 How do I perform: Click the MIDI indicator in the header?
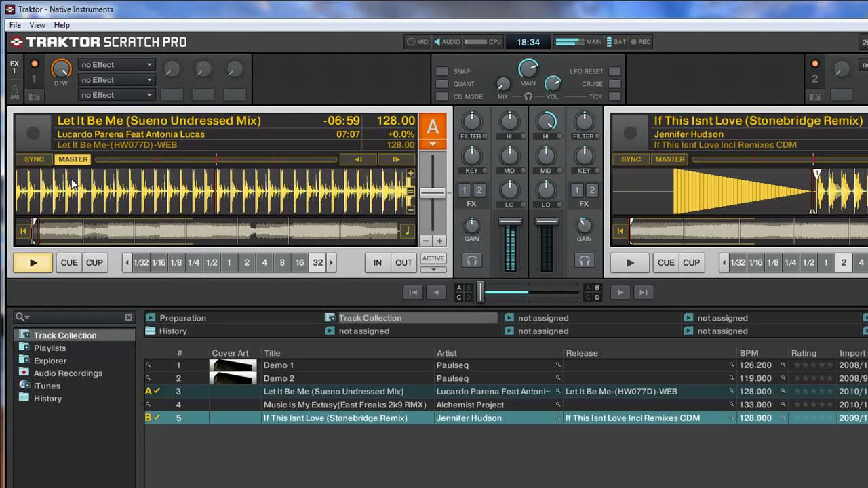[x=418, y=42]
